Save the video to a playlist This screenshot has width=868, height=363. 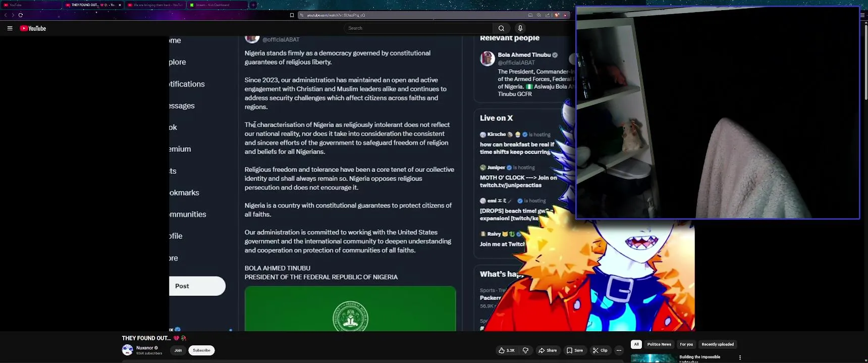pos(575,350)
